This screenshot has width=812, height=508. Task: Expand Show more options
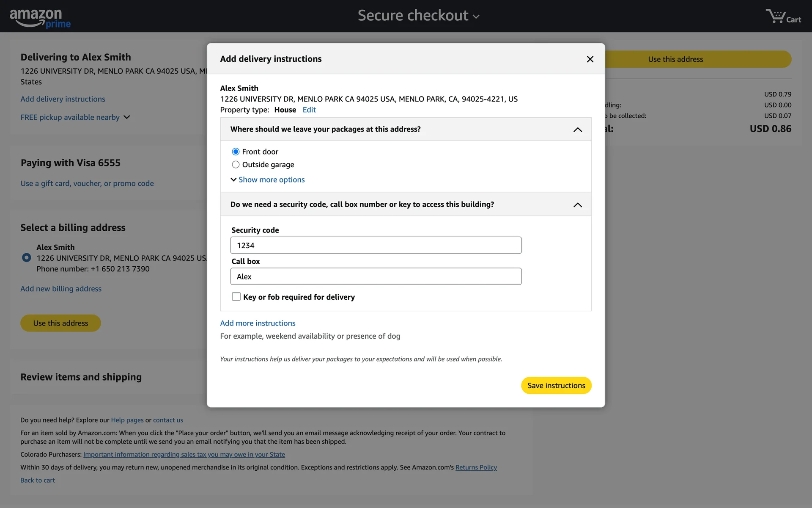click(x=271, y=180)
